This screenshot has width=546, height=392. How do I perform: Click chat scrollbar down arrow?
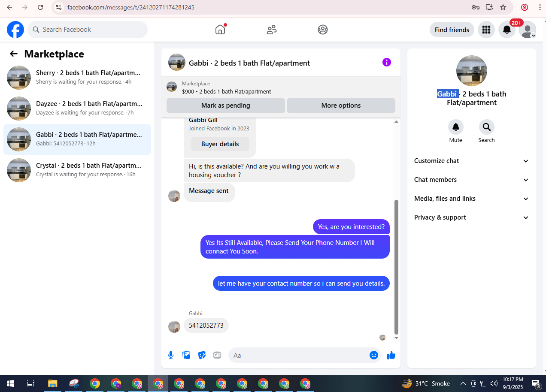[396, 338]
